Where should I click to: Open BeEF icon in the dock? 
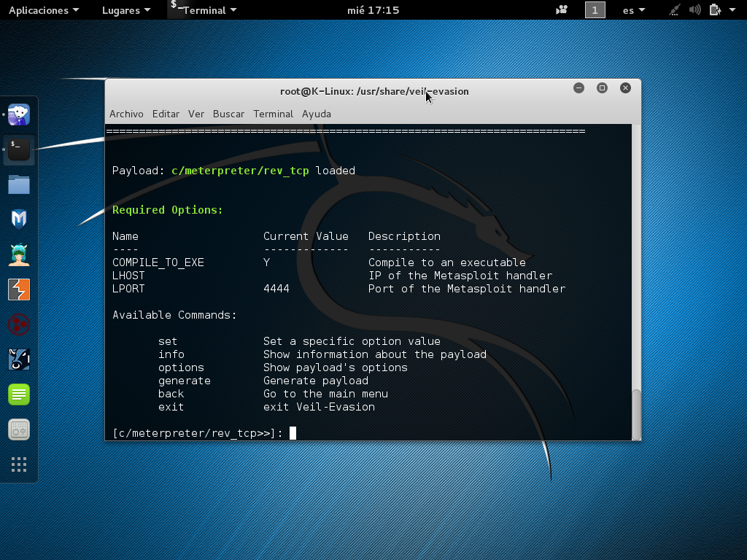[x=19, y=359]
